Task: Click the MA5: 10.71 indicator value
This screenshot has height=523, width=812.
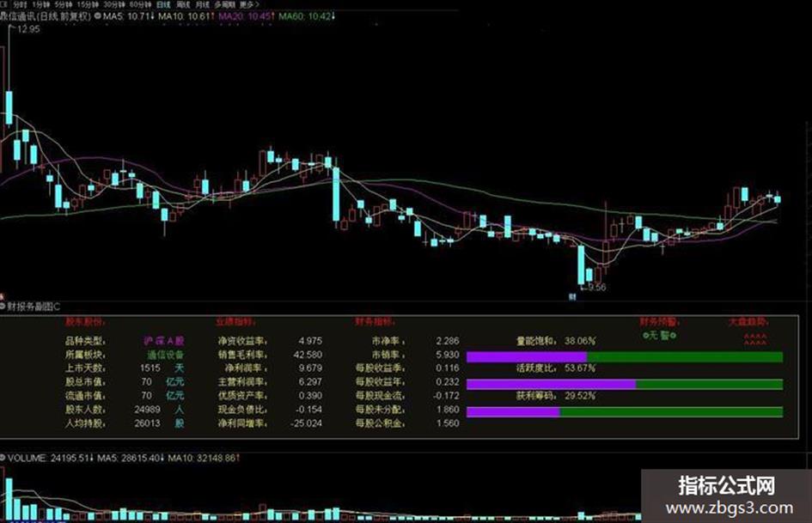Action: [x=129, y=16]
